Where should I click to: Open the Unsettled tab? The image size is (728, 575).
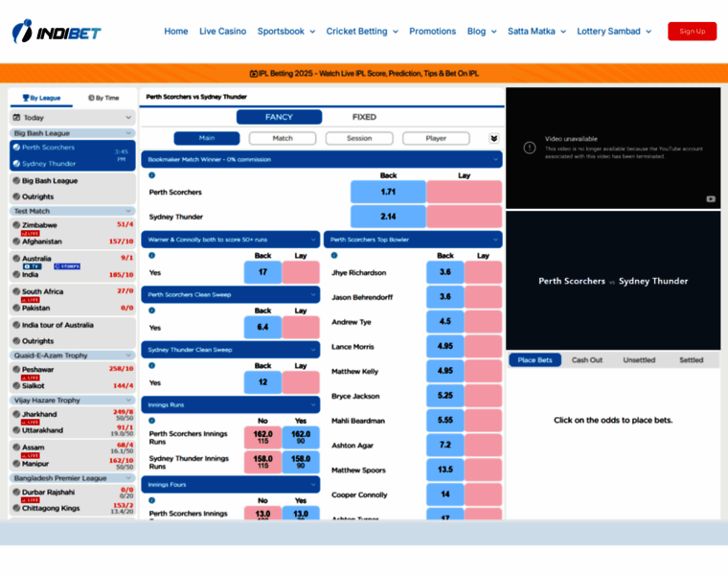(x=639, y=360)
